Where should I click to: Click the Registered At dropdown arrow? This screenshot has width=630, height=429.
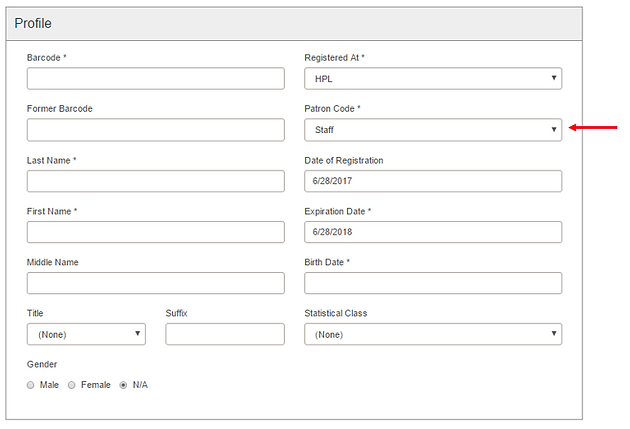554,78
